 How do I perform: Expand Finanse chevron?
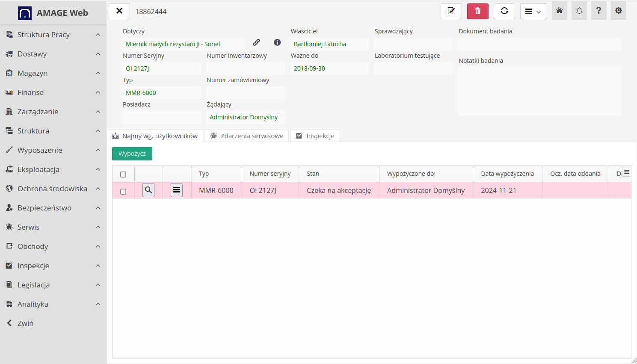tap(98, 92)
